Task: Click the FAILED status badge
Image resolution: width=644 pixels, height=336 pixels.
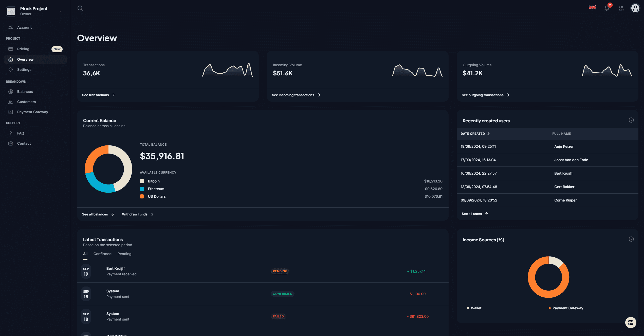Action: 278,316
